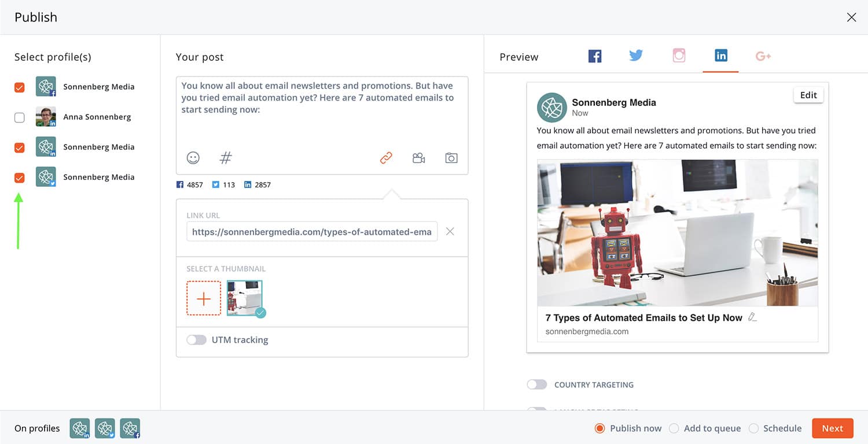Viewport: 868px width, 444px height.
Task: Remove the link URL with the X icon
Action: click(x=450, y=231)
